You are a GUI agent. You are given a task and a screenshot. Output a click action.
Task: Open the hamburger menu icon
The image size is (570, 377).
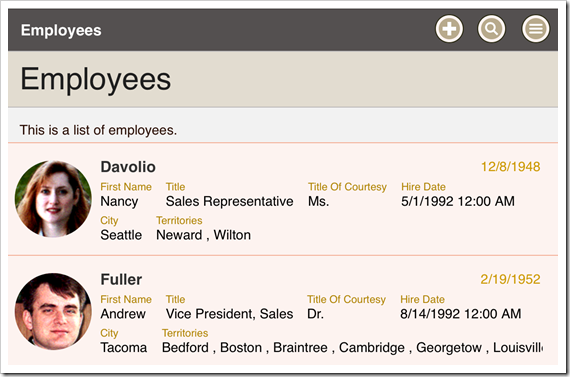[x=535, y=29]
